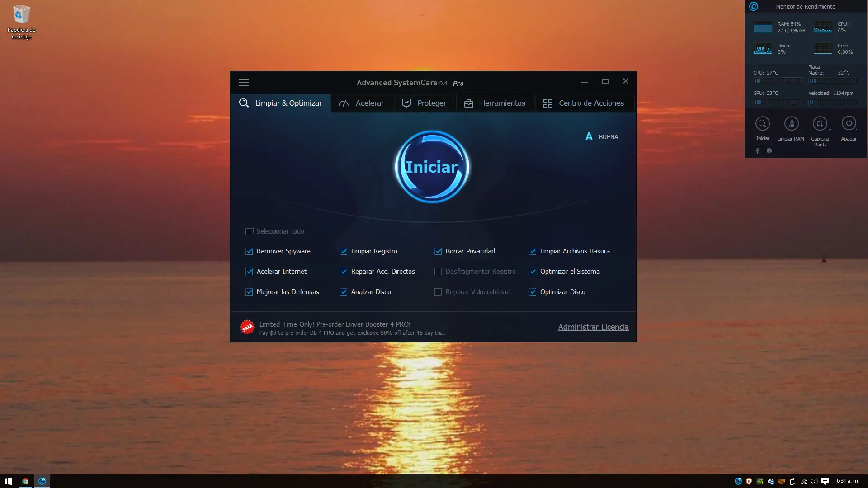Open the Facebook icon in the performance monitor
868x488 pixels.
(x=758, y=151)
